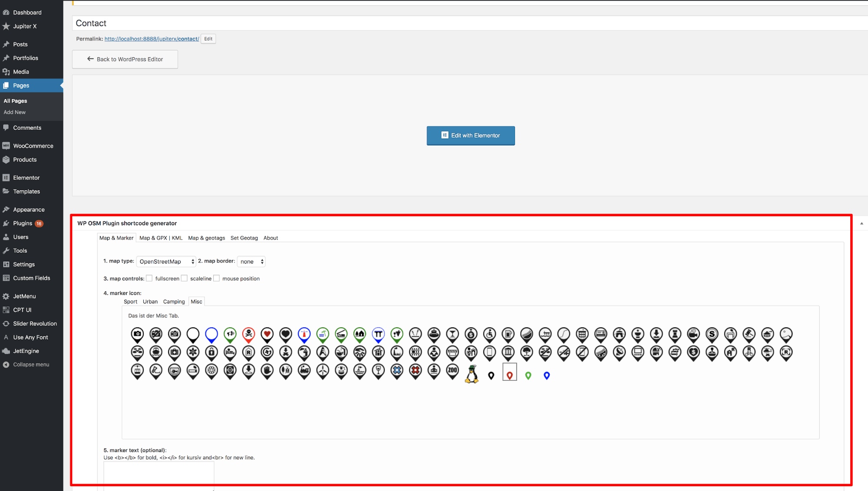Click the Edit with Elementor button
The height and width of the screenshot is (491, 868).
[470, 135]
